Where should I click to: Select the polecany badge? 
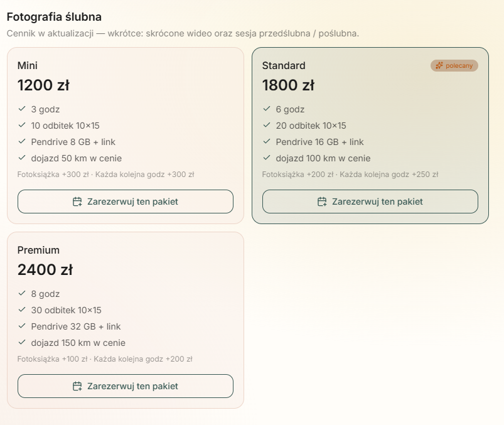454,65
